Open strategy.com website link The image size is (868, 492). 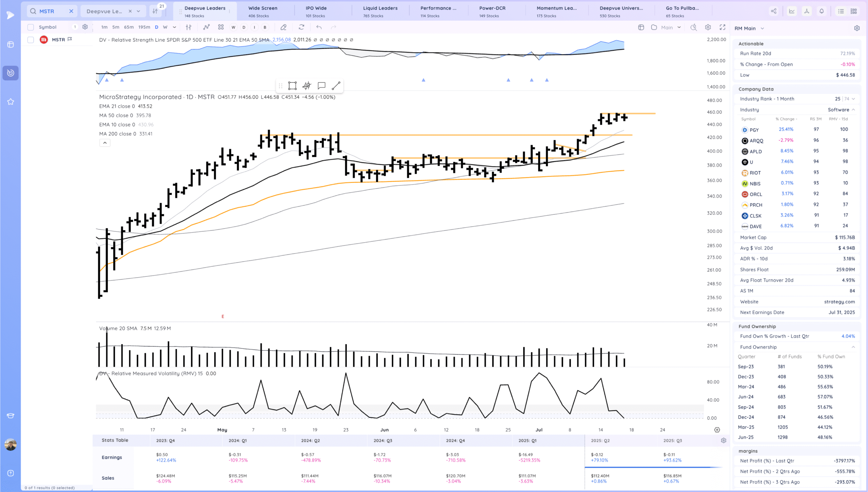point(839,302)
